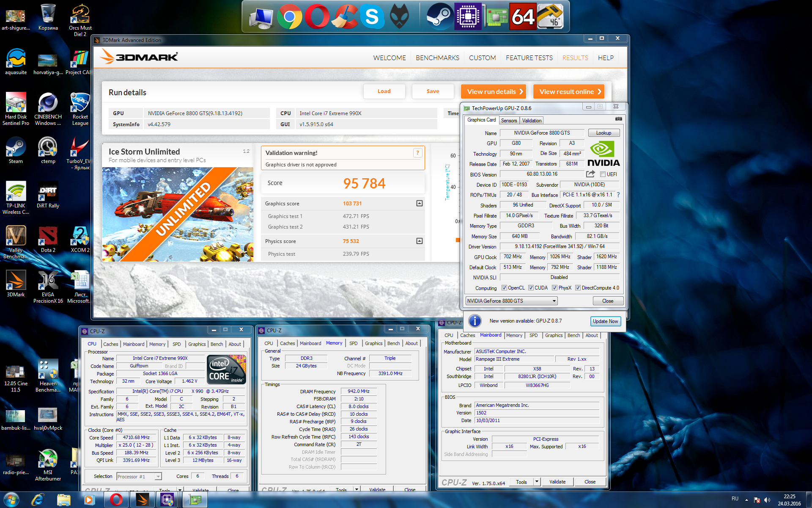The image size is (812, 508).
Task: Open Dota 2 desktop shortcut
Action: pyautogui.click(x=48, y=240)
